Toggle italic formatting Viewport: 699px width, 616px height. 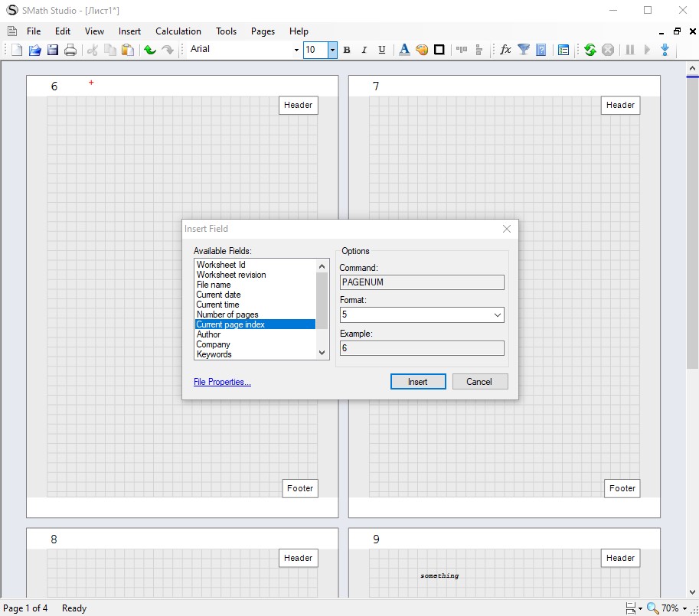point(364,50)
